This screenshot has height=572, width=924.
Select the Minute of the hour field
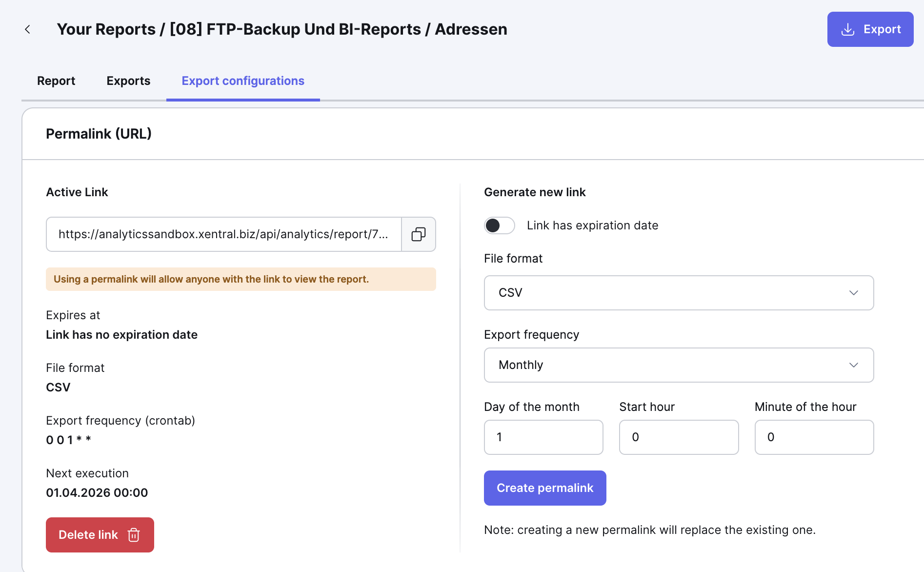(x=814, y=437)
